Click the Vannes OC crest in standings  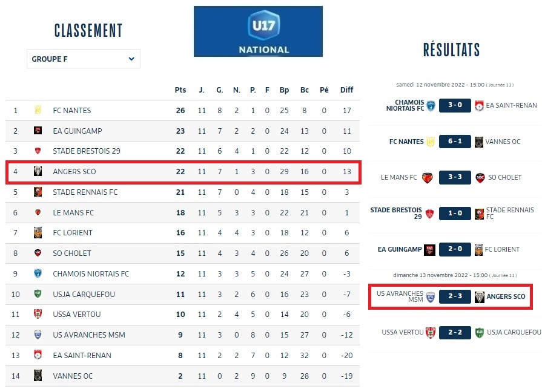pyautogui.click(x=38, y=376)
